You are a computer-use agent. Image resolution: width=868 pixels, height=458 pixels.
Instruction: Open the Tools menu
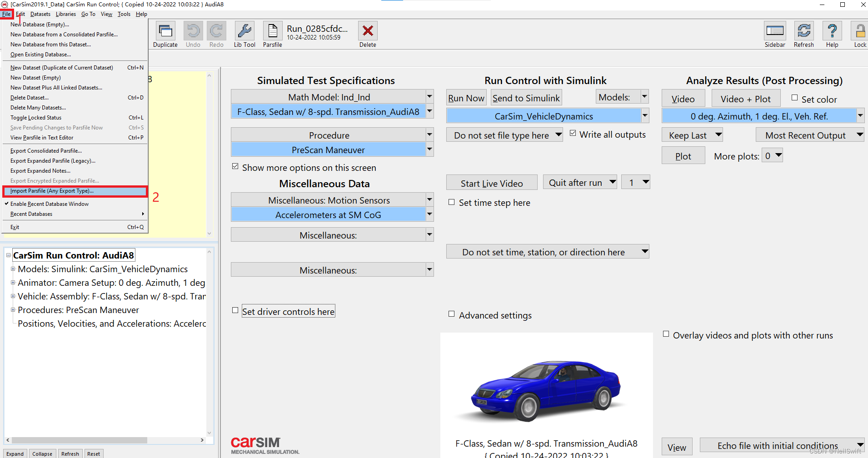124,14
